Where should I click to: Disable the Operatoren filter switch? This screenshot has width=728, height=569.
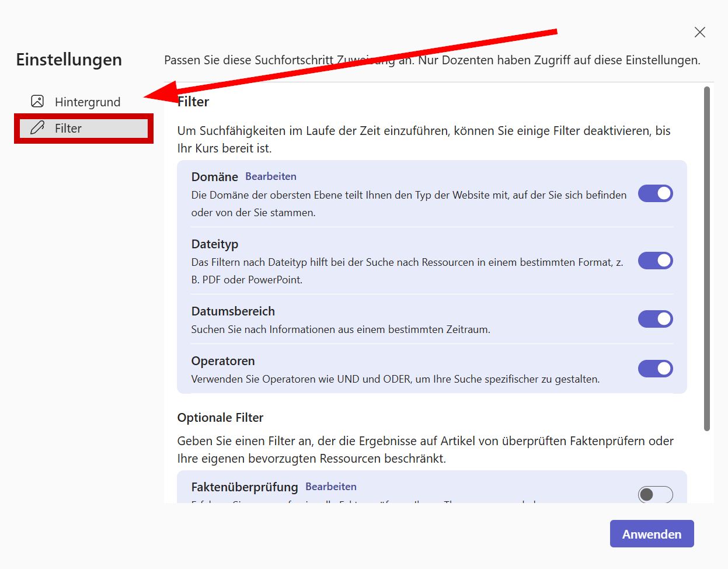(655, 369)
